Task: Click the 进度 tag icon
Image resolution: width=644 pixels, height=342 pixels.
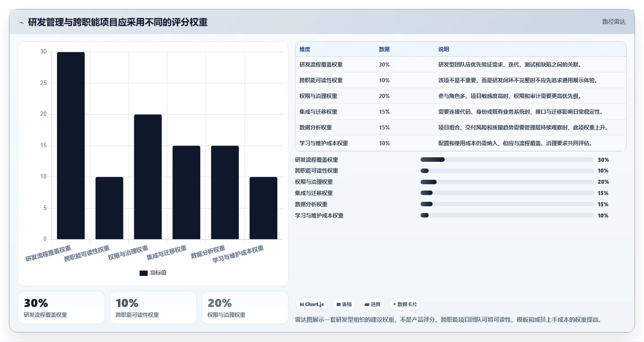Action: click(x=367, y=304)
